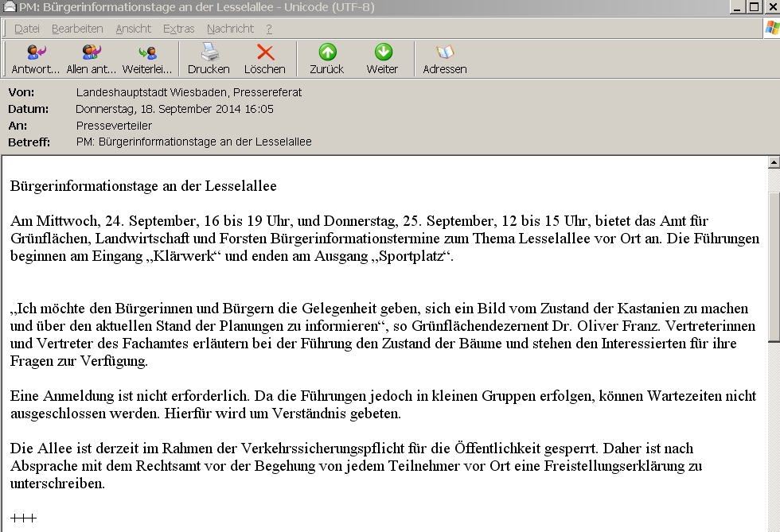Open the Datei menu
Screen dimensions: 780x532
(27, 29)
